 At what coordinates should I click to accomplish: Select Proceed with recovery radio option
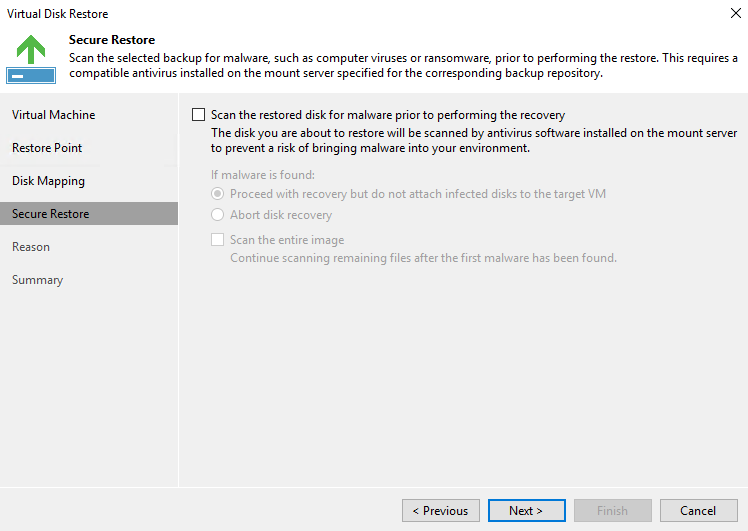[x=218, y=194]
